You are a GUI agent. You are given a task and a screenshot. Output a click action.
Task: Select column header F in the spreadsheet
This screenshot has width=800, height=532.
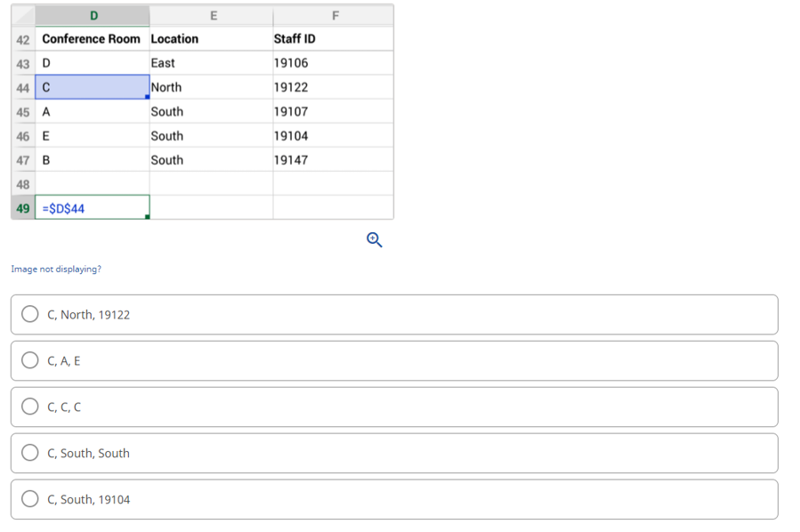(x=335, y=15)
